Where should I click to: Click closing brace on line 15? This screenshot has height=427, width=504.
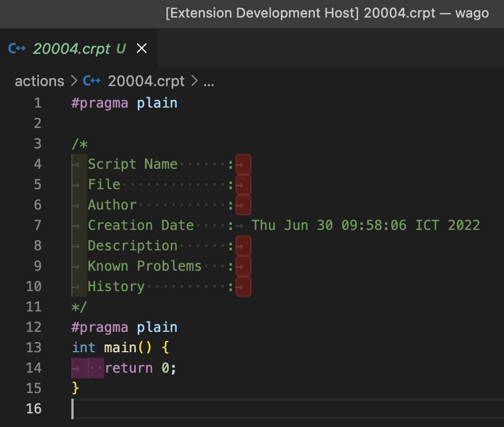point(75,388)
